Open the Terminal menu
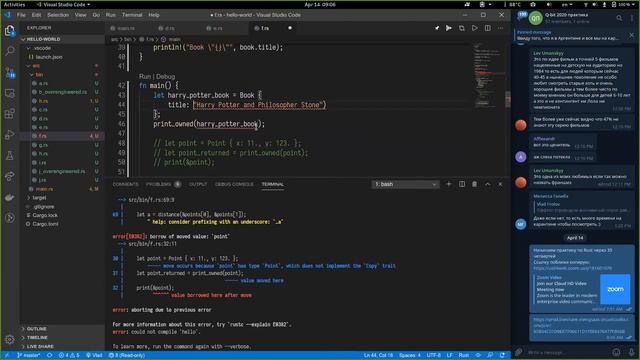 (x=132, y=15)
